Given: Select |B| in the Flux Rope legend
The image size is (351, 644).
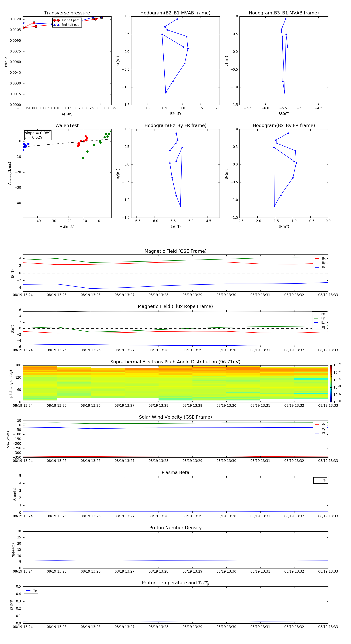Looking at the screenshot, I should coord(320,327).
